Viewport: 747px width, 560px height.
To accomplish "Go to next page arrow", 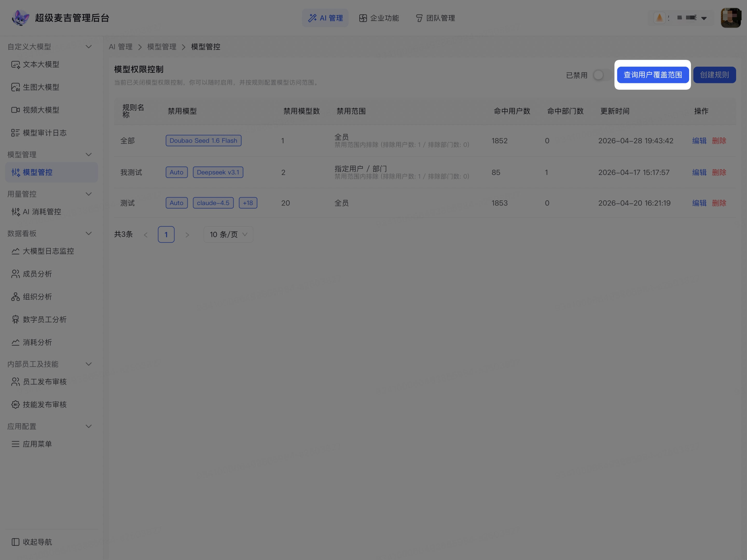I will point(187,235).
